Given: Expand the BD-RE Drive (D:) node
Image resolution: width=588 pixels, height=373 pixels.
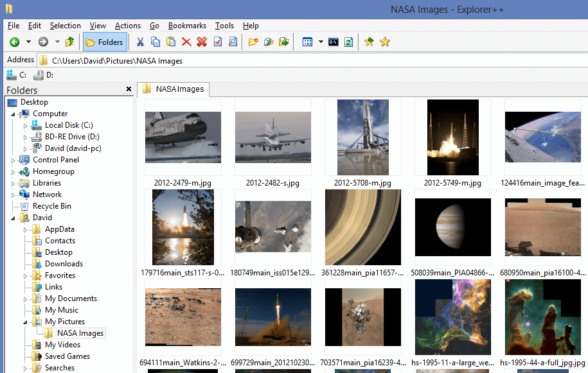Looking at the screenshot, I should pos(26,137).
